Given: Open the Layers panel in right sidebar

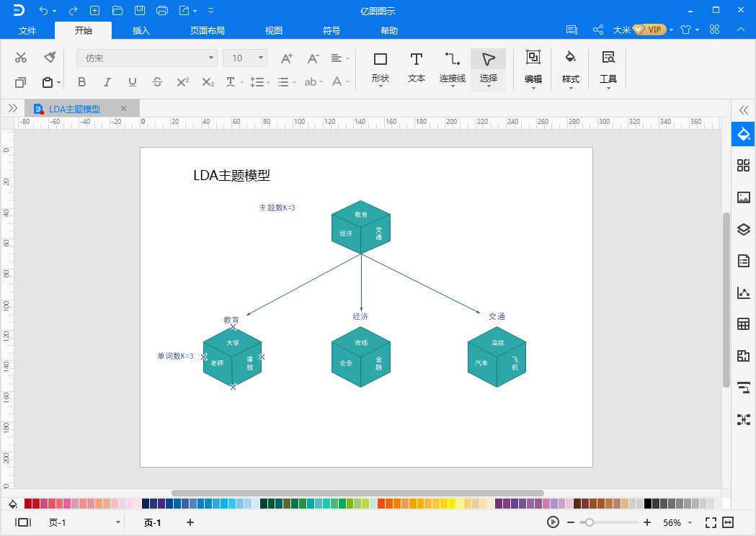Looking at the screenshot, I should click(744, 229).
